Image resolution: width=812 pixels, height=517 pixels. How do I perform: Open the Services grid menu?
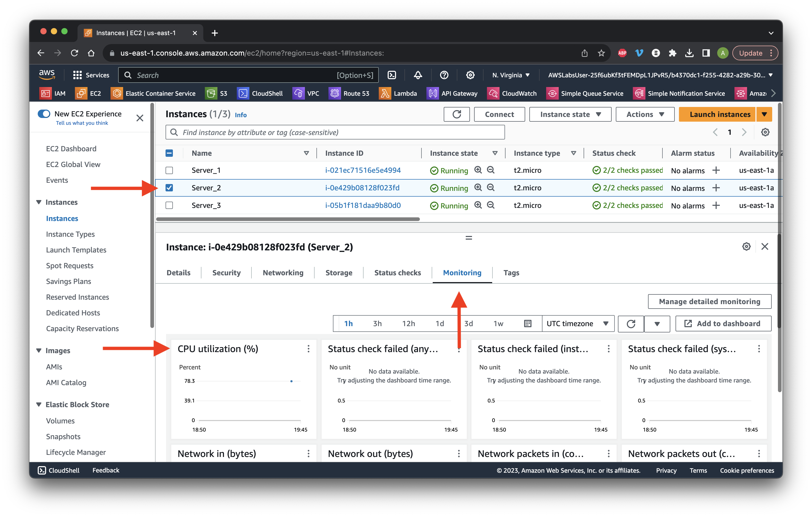[91, 75]
